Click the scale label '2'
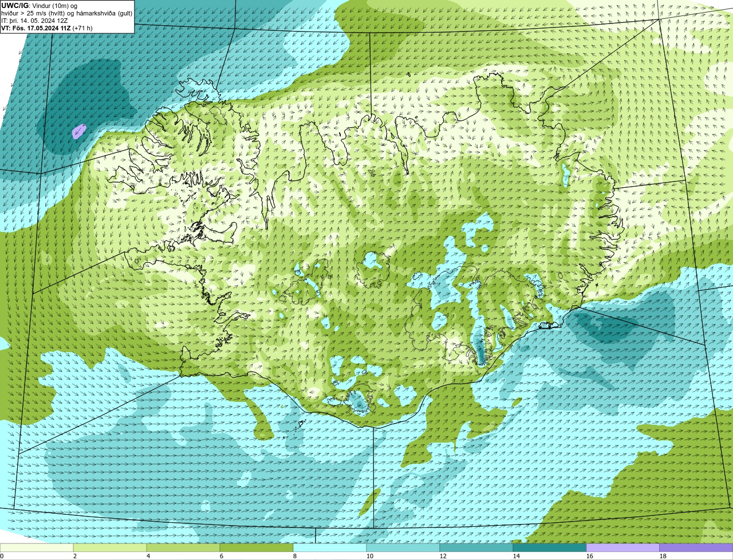Screen dimensions: 733x560 75,556
